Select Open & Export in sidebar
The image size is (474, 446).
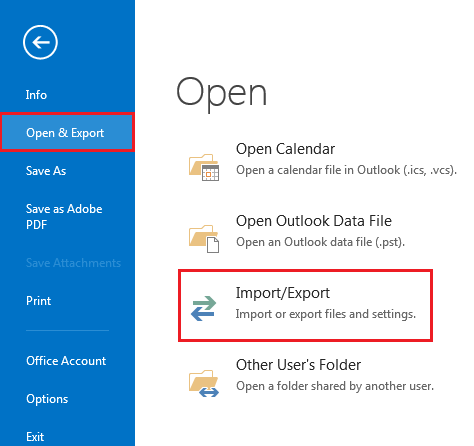[x=67, y=133]
